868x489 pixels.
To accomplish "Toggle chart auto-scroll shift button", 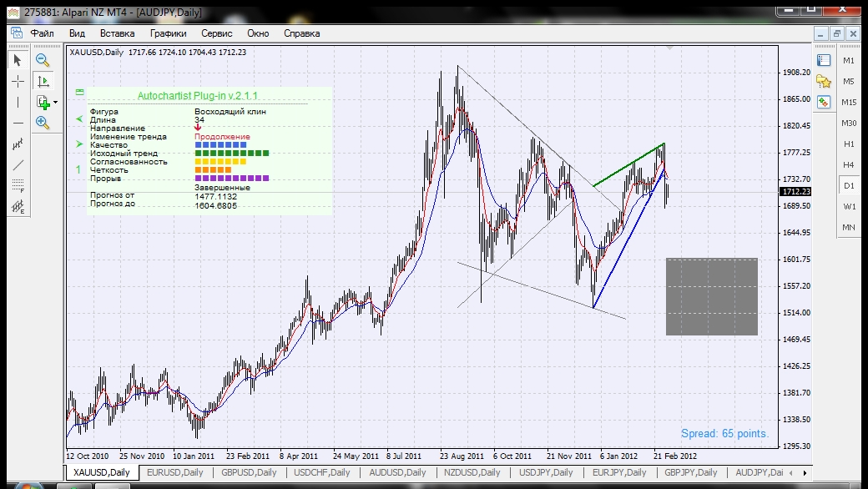I will click(x=43, y=81).
